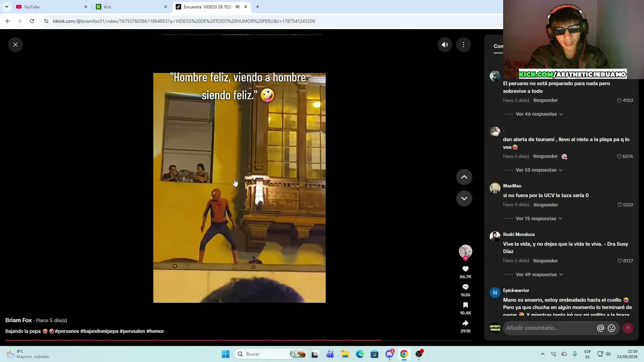The image size is (644, 362).
Task: Show hidden system tray icons
Action: click(x=542, y=354)
